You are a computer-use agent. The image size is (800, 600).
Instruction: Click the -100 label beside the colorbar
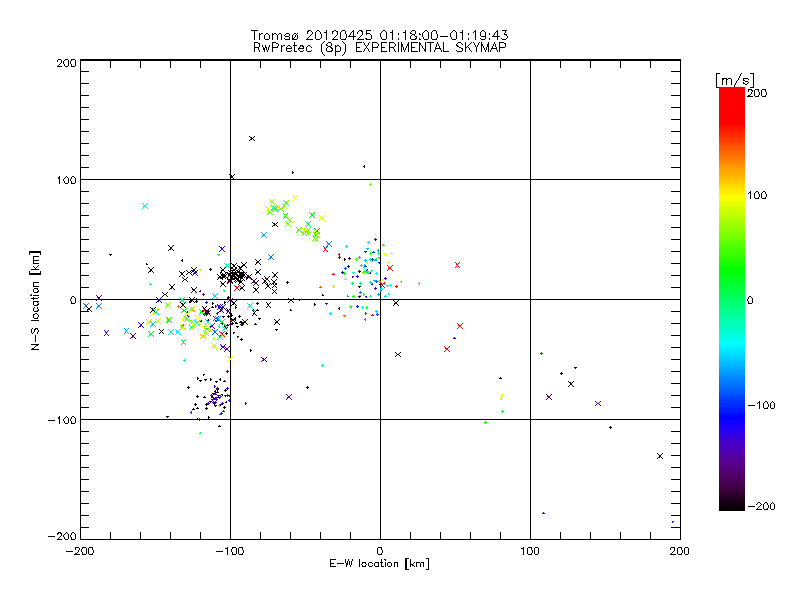click(x=761, y=405)
